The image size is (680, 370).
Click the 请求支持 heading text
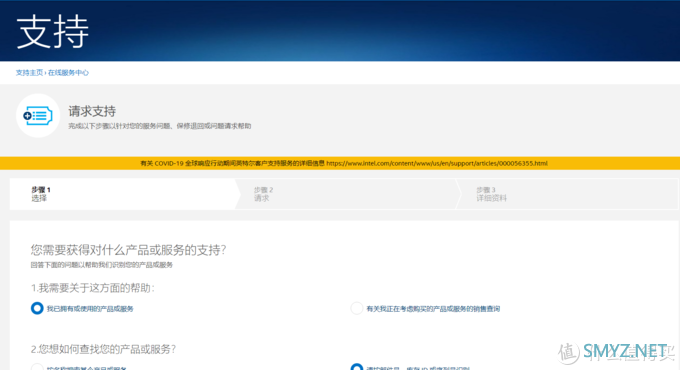tap(92, 111)
